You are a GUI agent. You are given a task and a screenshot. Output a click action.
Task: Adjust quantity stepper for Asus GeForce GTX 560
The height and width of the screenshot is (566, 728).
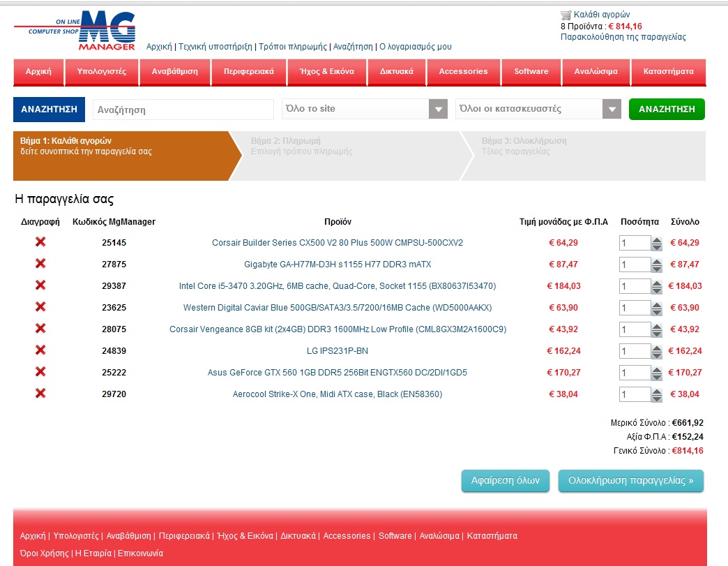click(656, 373)
